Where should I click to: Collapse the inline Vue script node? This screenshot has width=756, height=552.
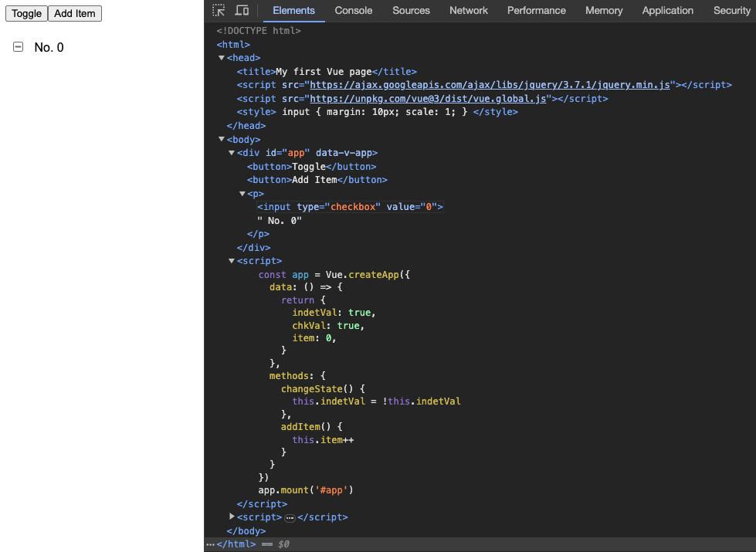coord(232,261)
